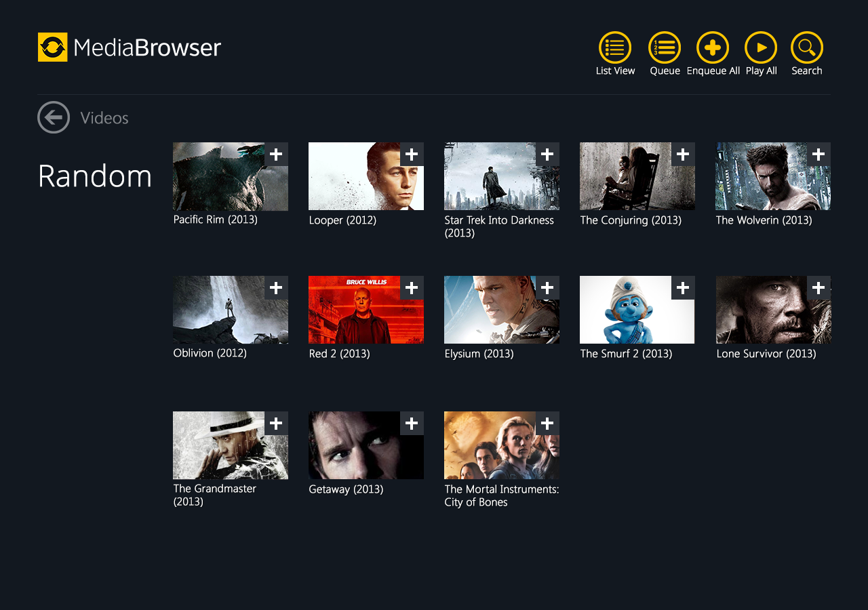Click the 'Pacific Rim (2013)' title
The width and height of the screenshot is (868, 610).
(216, 220)
